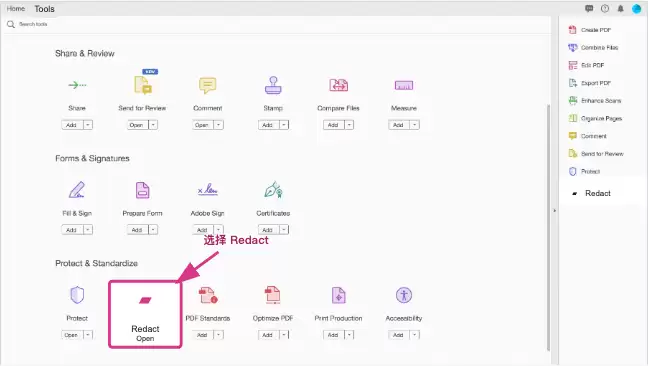Expand dropdown arrow next to Measure Add
This screenshot has width=648, height=366.
(x=415, y=125)
